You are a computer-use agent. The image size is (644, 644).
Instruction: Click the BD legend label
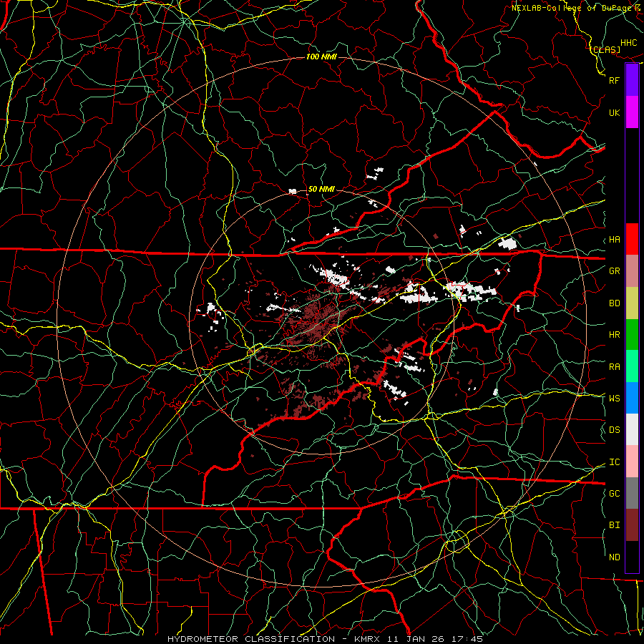click(614, 303)
